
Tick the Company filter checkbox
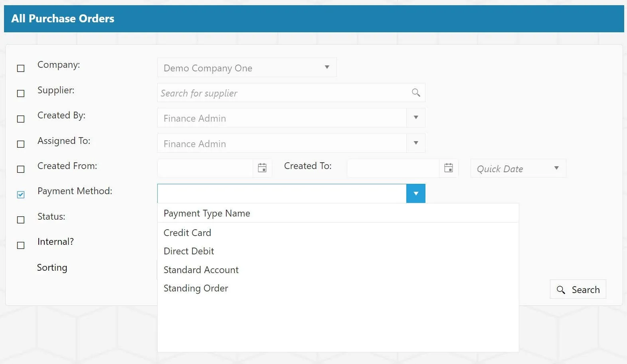click(21, 68)
